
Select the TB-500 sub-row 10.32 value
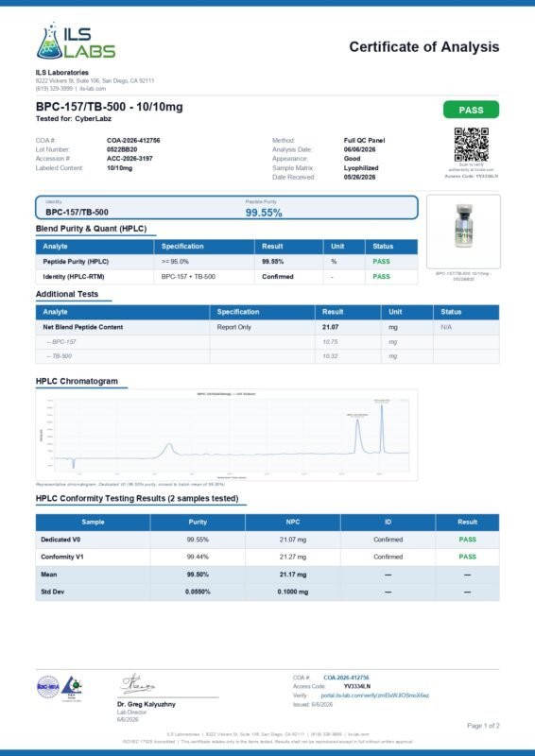coord(330,356)
